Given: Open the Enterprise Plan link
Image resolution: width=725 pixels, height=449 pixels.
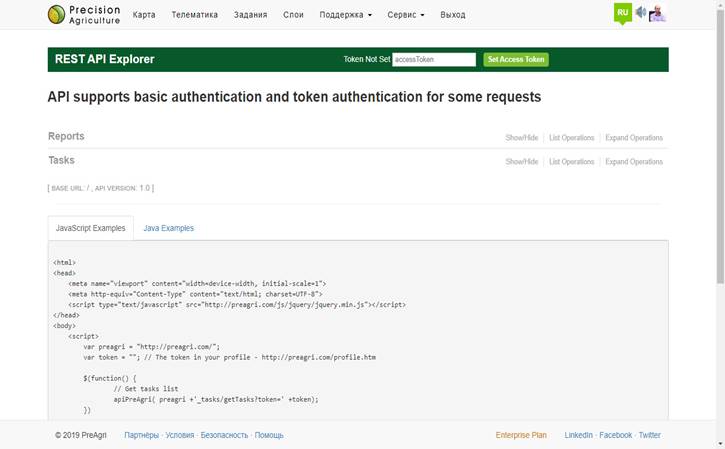Looking at the screenshot, I should (x=521, y=435).
